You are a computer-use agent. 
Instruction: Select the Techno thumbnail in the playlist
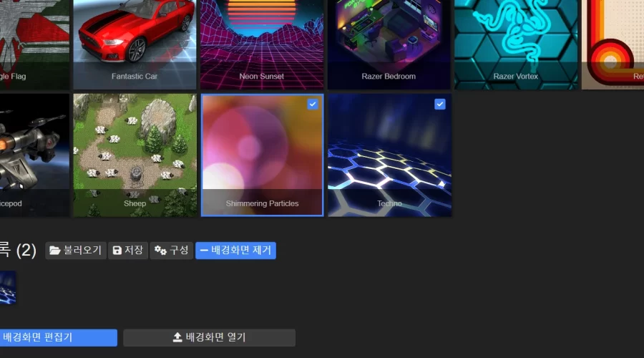[x=8, y=287]
